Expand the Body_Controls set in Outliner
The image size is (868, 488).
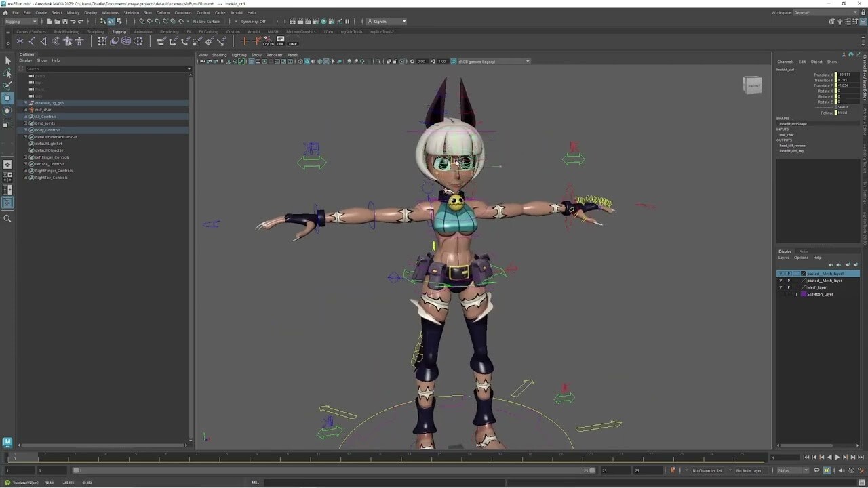(25, 130)
